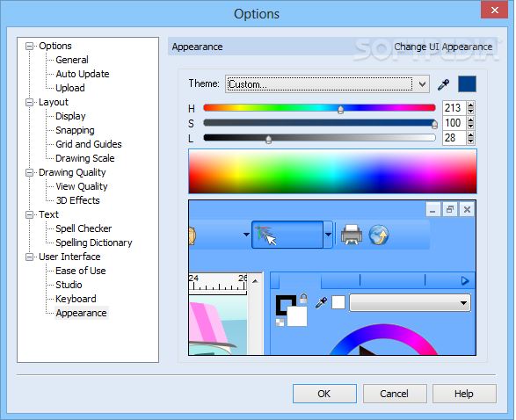
Task: Open Help for this dialog
Action: tap(464, 394)
